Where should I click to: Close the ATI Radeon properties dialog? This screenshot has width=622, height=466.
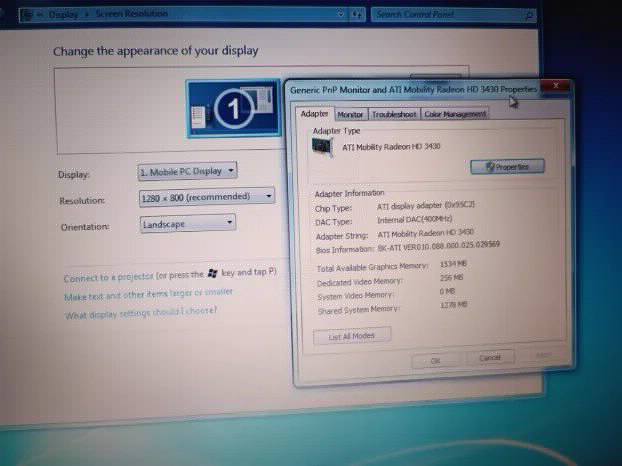pos(555,86)
